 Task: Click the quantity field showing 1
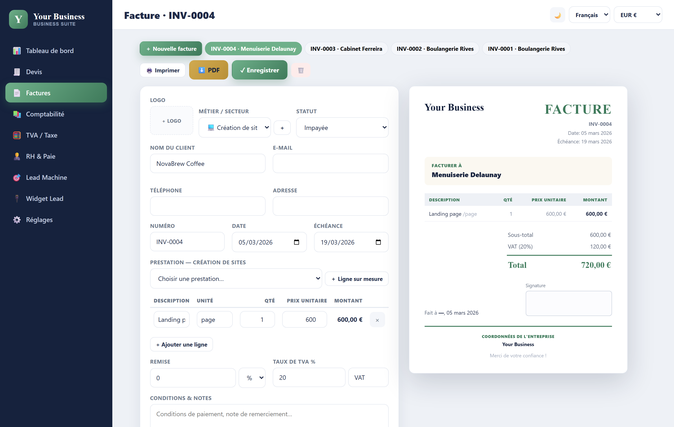(257, 319)
